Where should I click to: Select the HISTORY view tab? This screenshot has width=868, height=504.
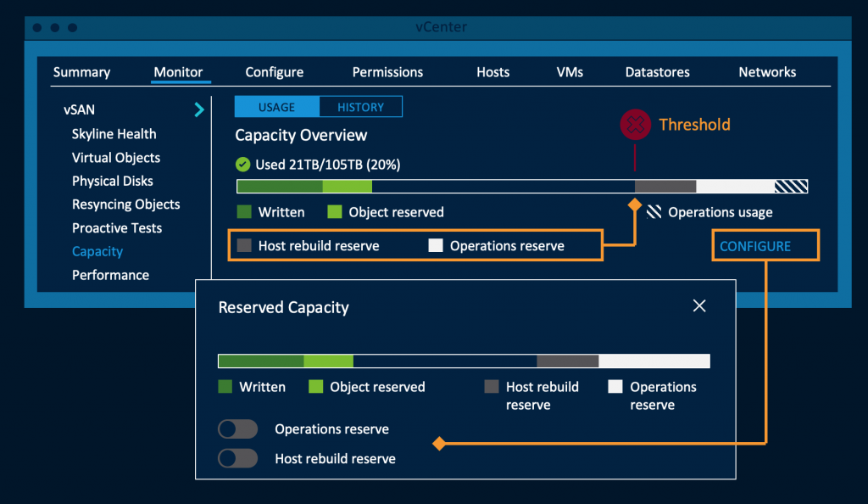(x=360, y=107)
